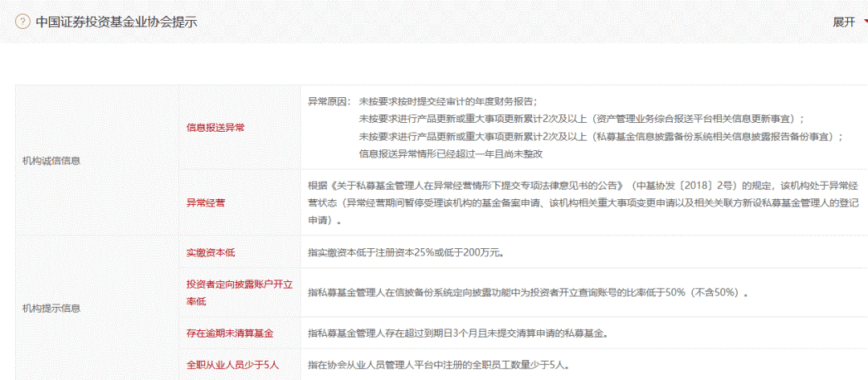Click description about 全职员工数量少于5人
Screen dimensions: 868x380
[x=439, y=365]
